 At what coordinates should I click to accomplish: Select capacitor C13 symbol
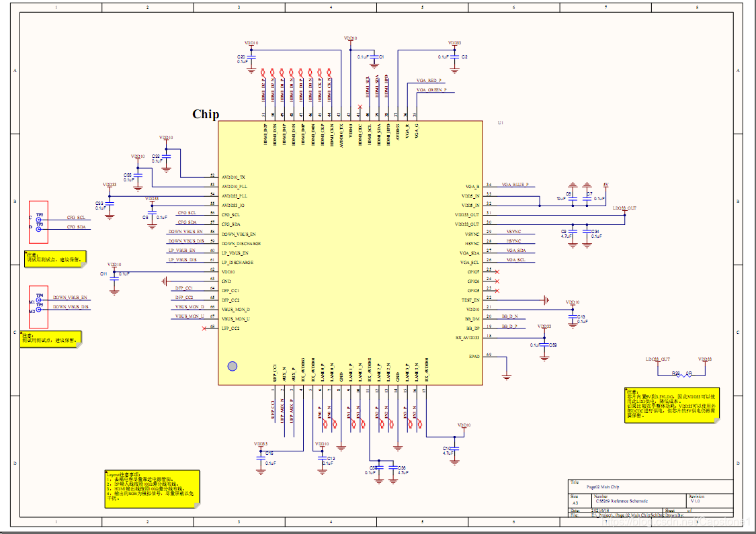pyautogui.click(x=573, y=317)
